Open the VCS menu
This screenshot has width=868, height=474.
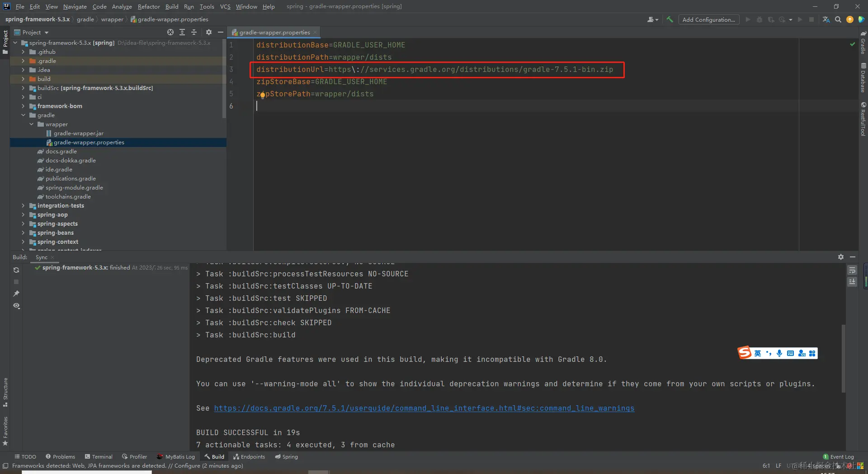tap(225, 6)
